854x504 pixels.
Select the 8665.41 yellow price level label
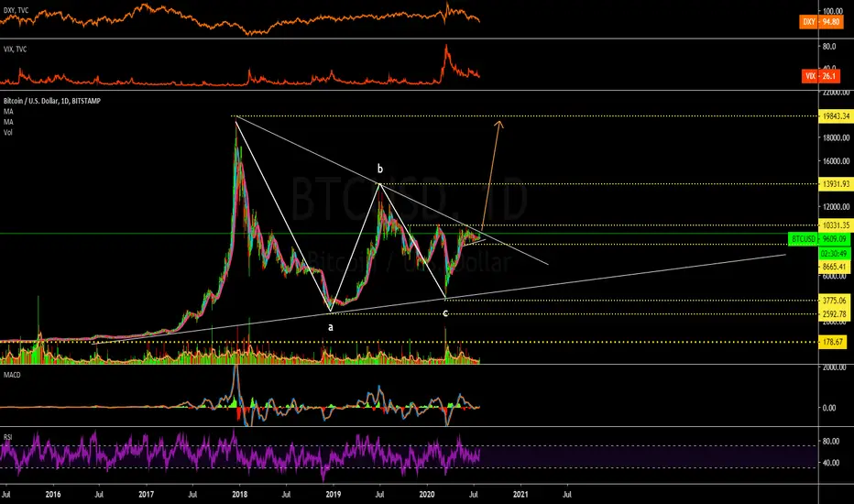pos(835,267)
